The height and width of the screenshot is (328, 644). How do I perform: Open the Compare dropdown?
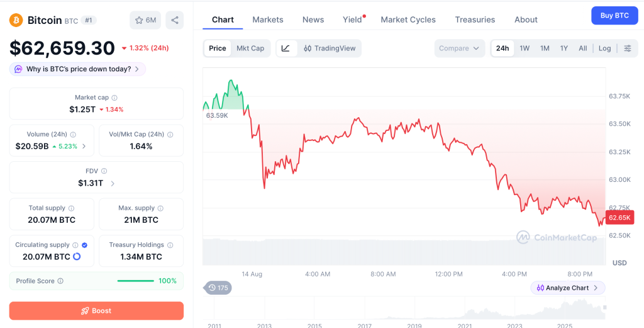(459, 48)
